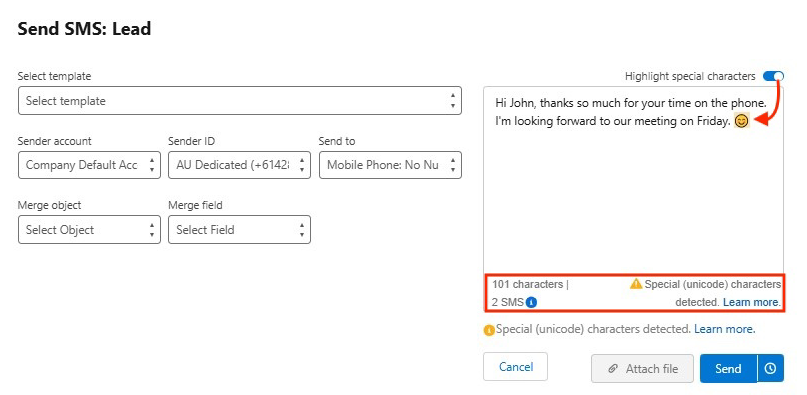Click the smiley emoji in the message
807x395 pixels.
[741, 122]
